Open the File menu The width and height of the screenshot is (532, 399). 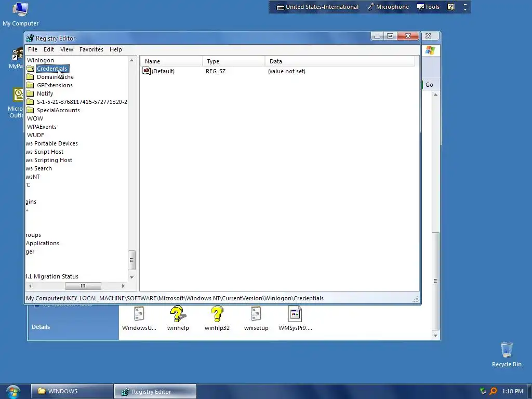coord(33,49)
